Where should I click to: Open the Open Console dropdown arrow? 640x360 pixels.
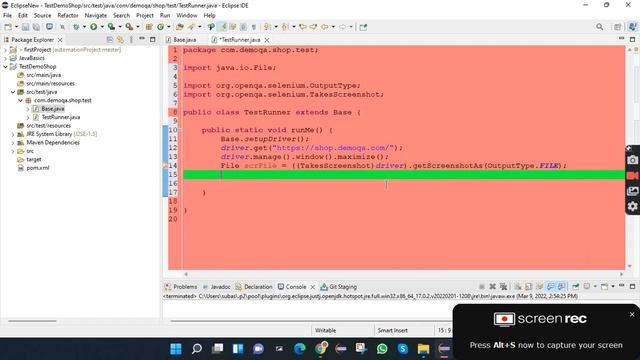click(612, 287)
